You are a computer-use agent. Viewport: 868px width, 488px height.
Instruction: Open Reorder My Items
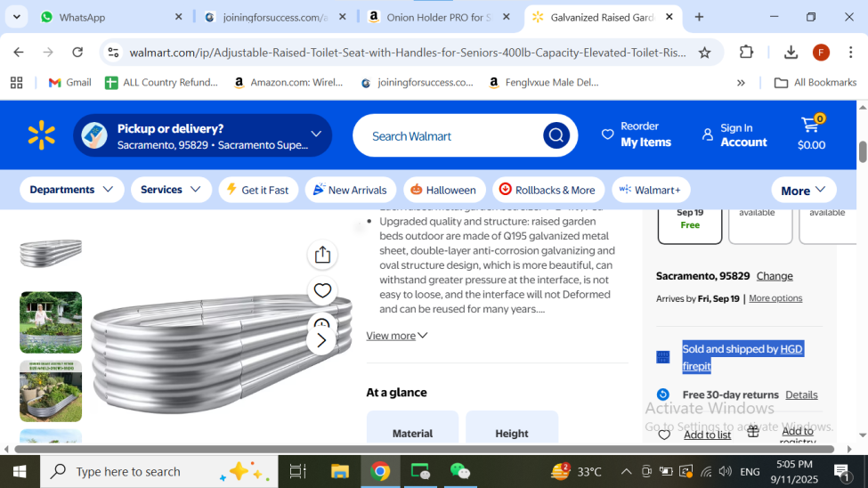click(637, 134)
